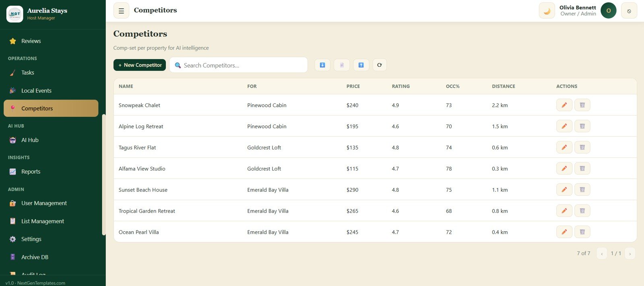The image size is (644, 286).
Task: Click the download arrow toolbar icon
Action: click(322, 65)
